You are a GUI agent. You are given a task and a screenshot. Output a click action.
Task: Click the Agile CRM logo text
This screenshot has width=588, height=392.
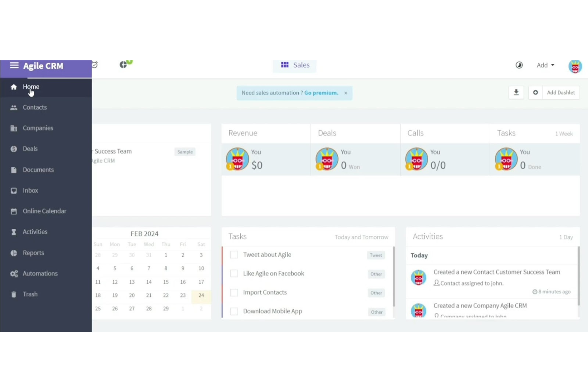(x=43, y=66)
